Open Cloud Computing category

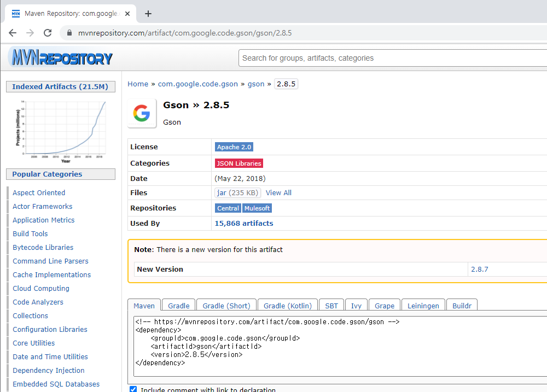point(41,289)
